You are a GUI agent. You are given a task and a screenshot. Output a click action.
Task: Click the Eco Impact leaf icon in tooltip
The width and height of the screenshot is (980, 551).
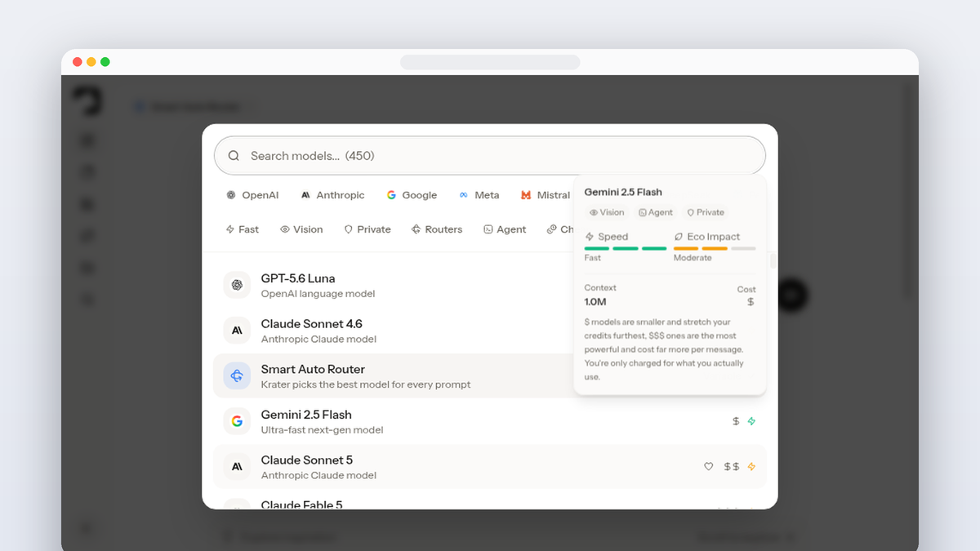coord(679,237)
